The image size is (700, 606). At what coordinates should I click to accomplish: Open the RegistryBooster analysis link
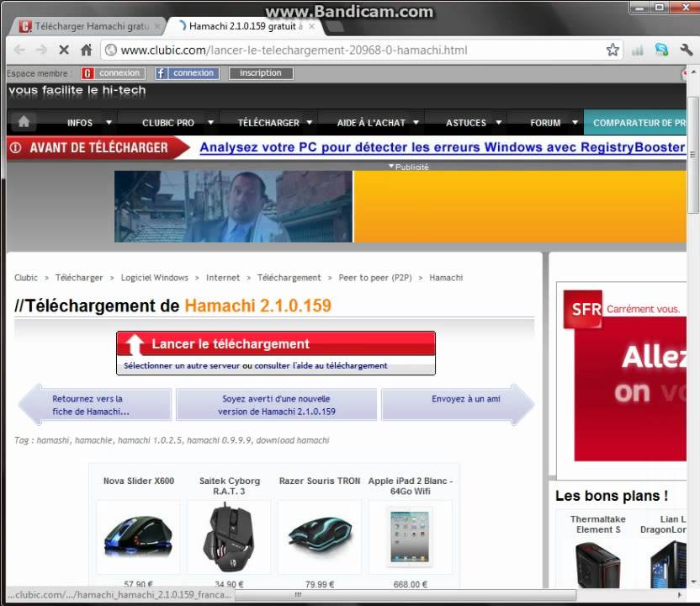coord(443,147)
